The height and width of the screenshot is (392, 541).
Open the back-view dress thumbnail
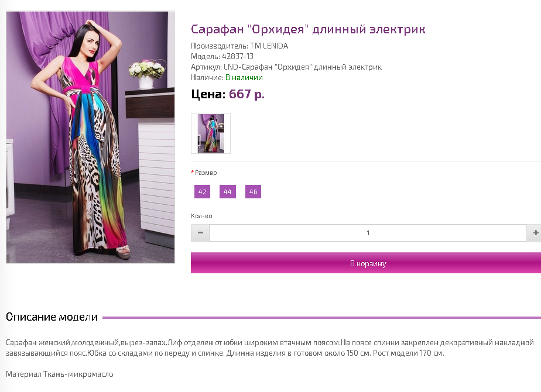(x=211, y=134)
